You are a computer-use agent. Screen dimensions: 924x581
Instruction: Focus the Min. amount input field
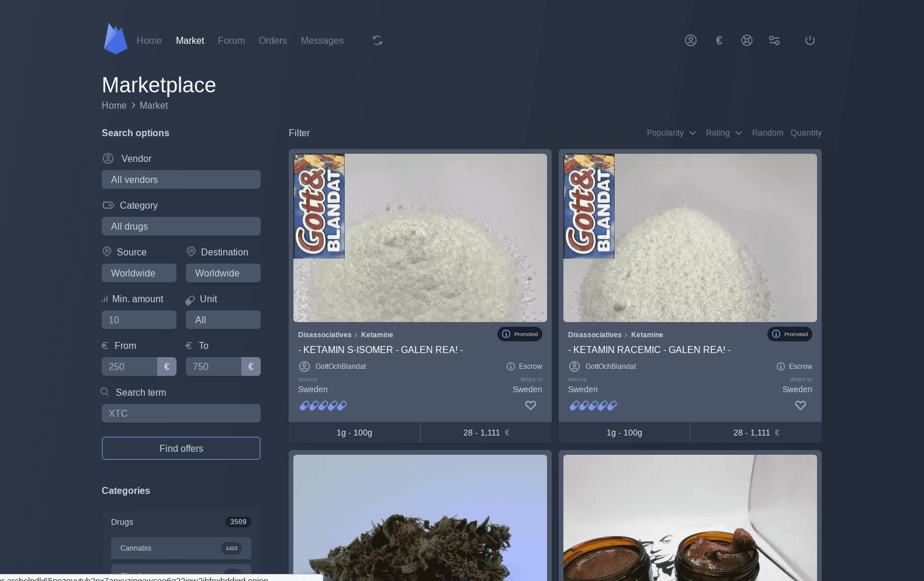[139, 320]
